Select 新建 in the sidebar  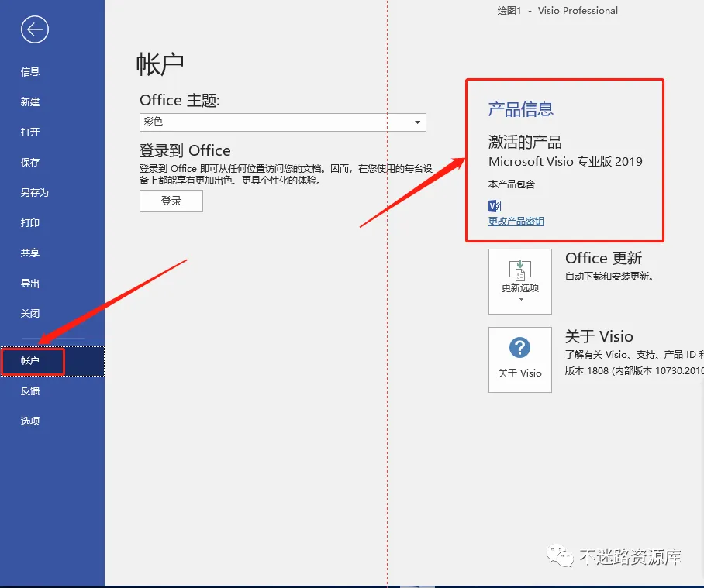30,101
